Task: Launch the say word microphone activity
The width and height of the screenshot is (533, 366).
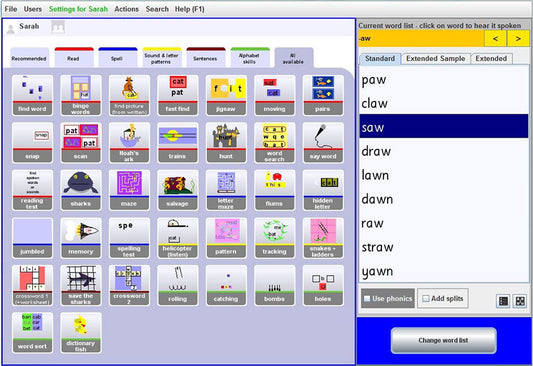Action: [323, 143]
